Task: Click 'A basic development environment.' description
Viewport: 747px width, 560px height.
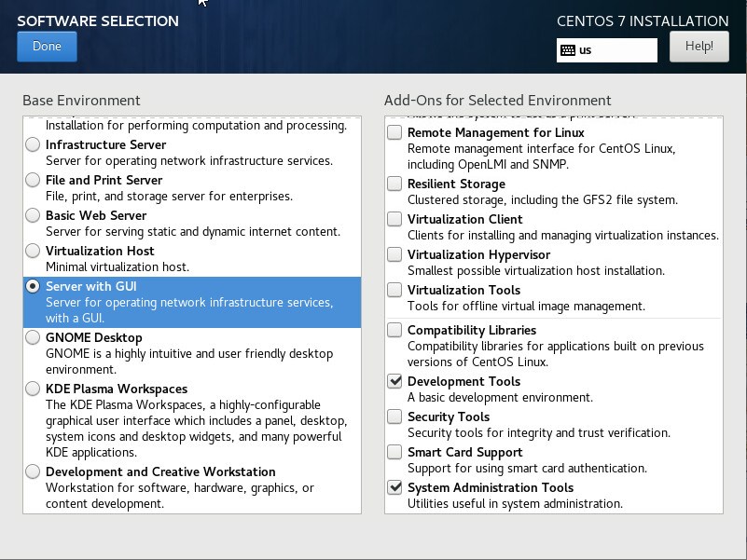Action: click(500, 398)
